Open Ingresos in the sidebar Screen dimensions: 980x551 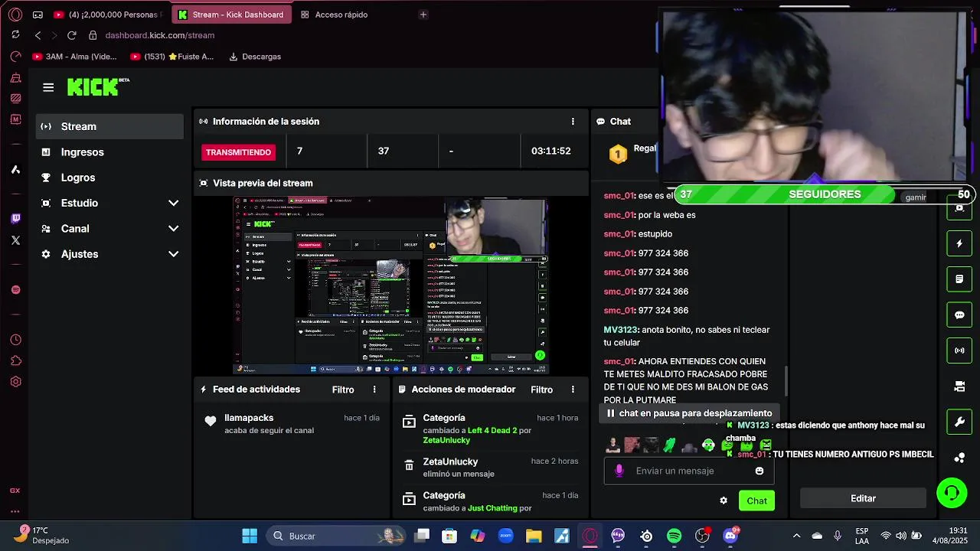(109, 152)
